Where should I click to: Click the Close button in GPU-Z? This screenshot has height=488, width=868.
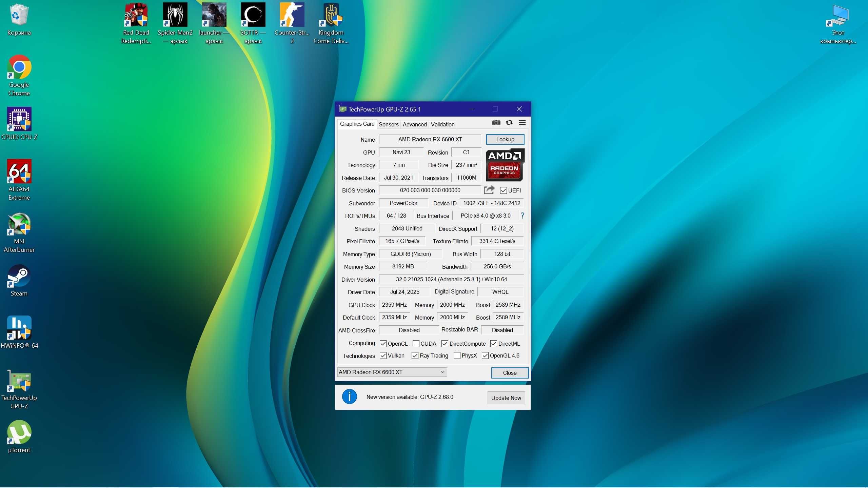coord(510,373)
